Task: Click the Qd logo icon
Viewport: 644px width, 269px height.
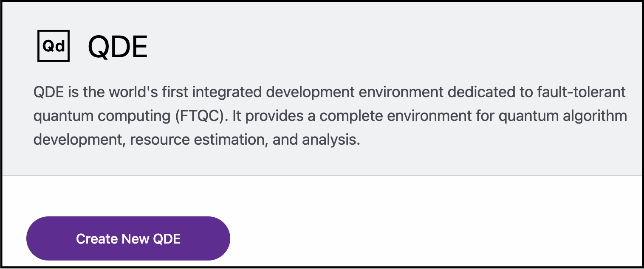Action: (x=54, y=46)
